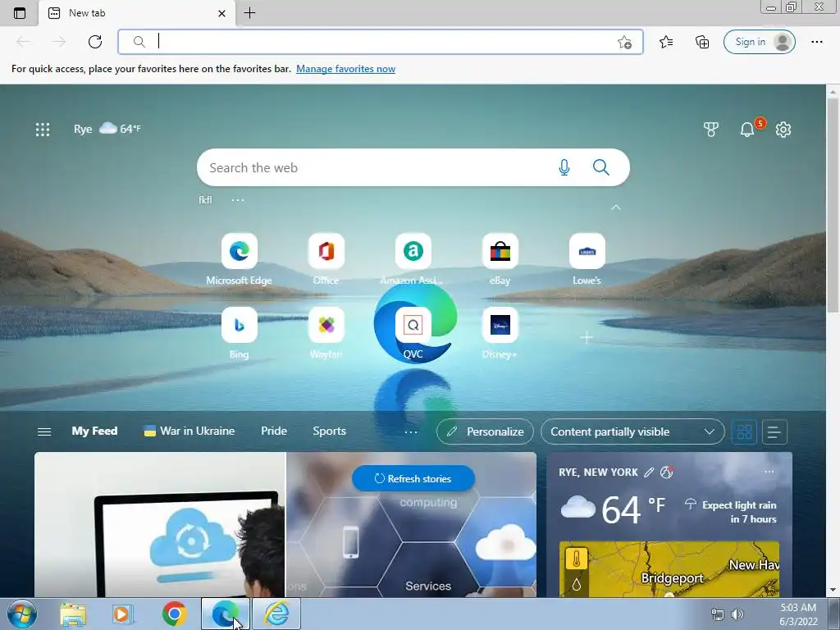Select temperature map layer icon
The image size is (840, 630).
(577, 559)
